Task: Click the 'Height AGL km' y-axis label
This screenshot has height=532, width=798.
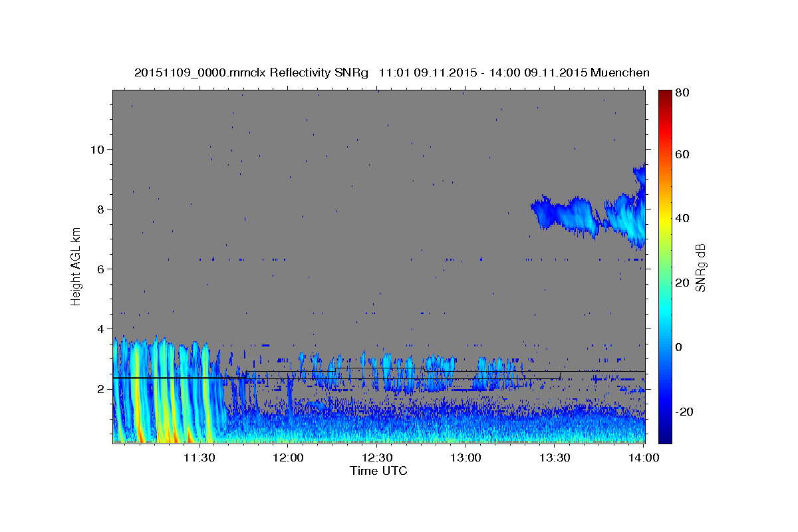Action: 76,267
